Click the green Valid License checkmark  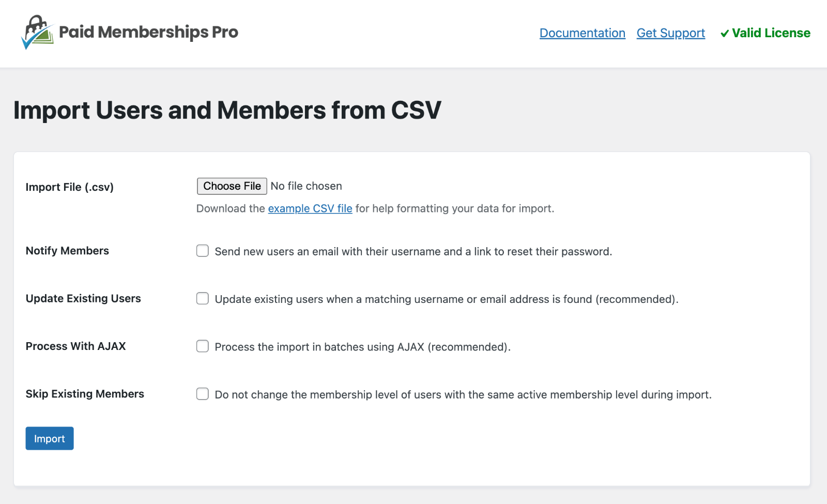pos(725,33)
